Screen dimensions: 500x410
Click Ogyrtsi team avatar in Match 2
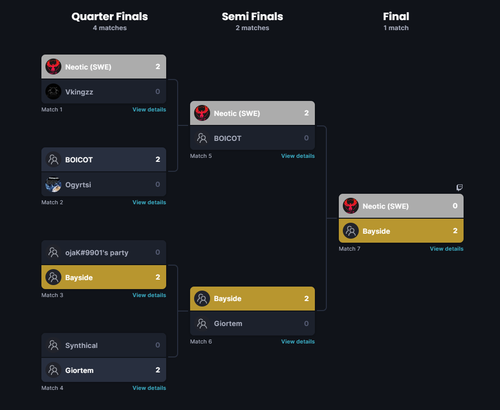tap(53, 184)
